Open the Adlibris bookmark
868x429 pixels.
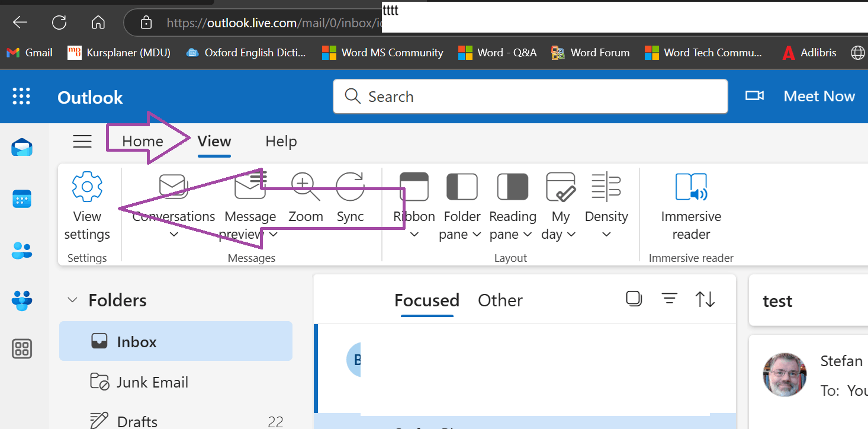click(809, 53)
